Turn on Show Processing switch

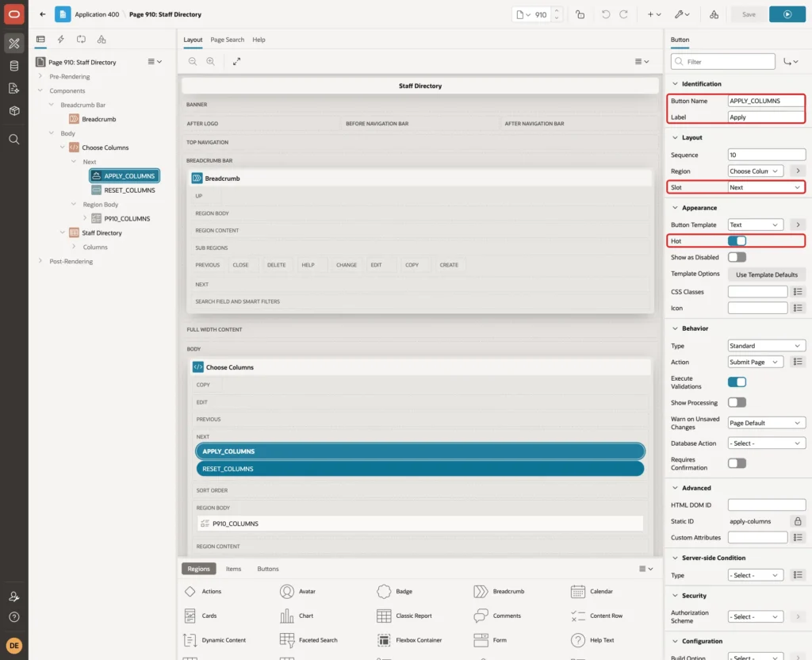737,402
